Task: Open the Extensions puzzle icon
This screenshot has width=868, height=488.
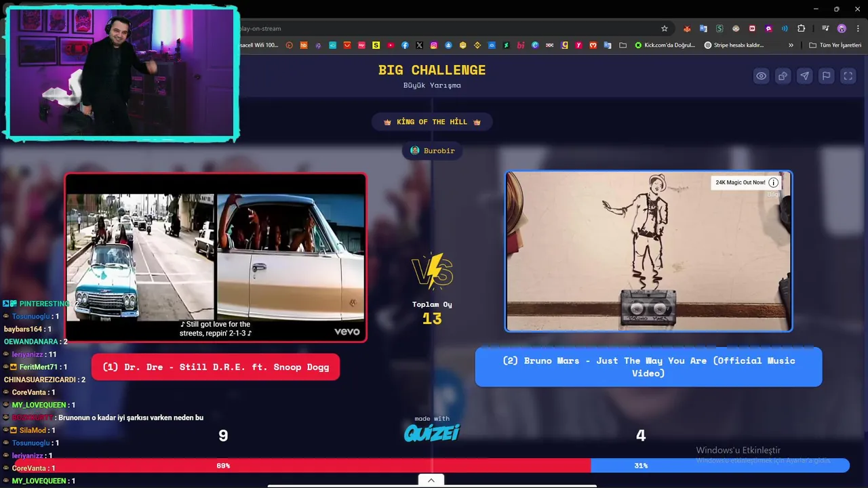Action: [801, 28]
